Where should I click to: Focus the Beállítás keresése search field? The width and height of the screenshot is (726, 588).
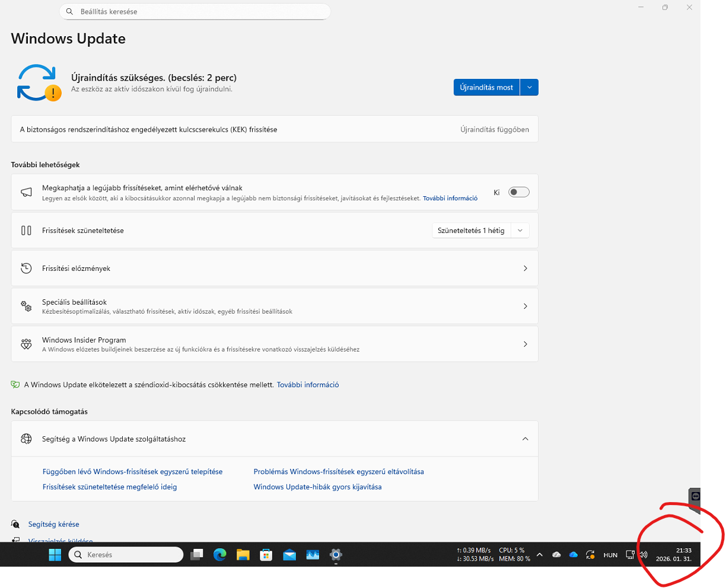click(x=195, y=11)
